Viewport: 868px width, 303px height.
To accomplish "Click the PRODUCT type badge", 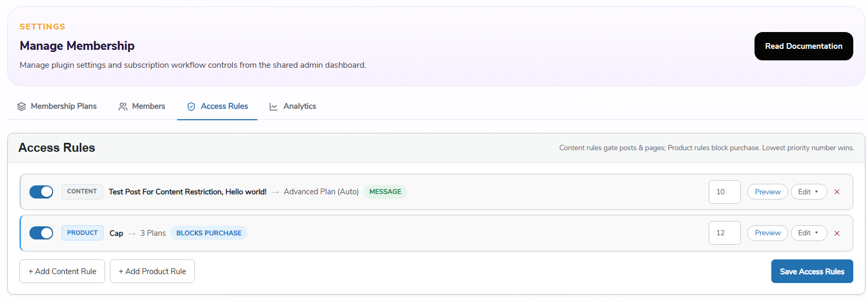I will click(x=82, y=233).
